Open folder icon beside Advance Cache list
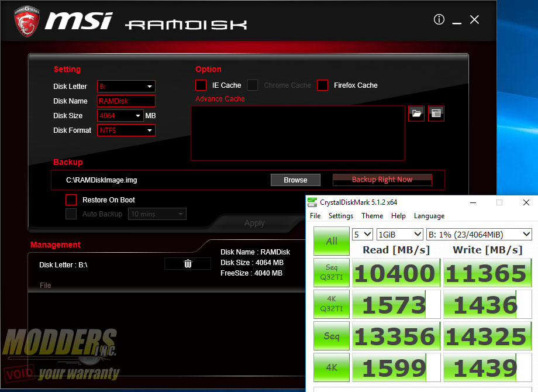 tap(416, 114)
